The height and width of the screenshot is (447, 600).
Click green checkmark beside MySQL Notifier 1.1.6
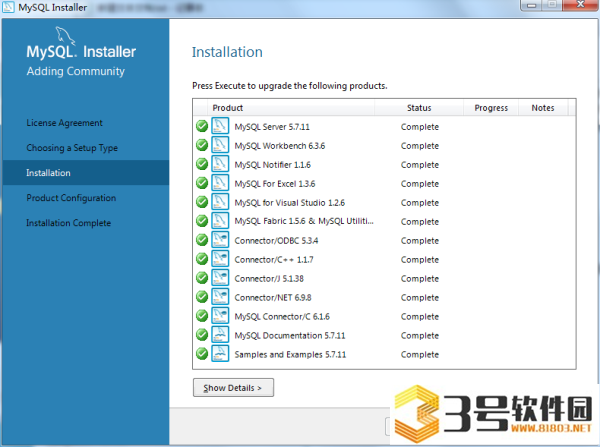pyautogui.click(x=202, y=164)
